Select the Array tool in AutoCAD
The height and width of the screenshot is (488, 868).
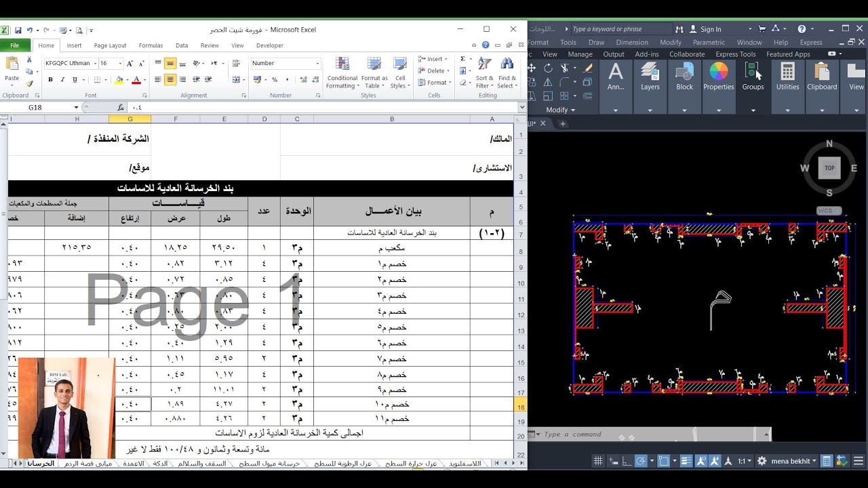(x=565, y=96)
